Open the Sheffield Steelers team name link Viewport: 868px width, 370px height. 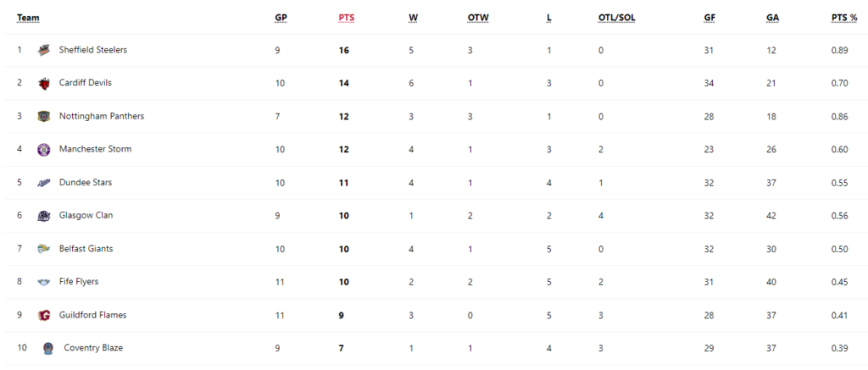click(93, 50)
